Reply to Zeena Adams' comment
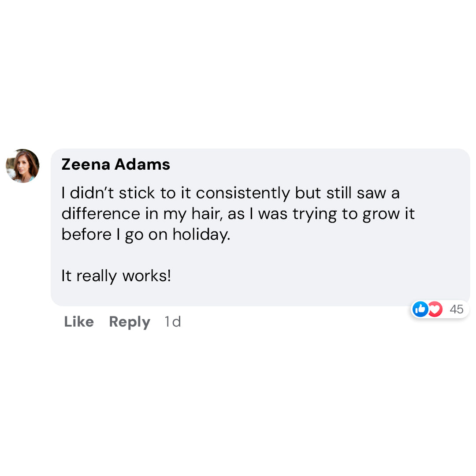The width and height of the screenshot is (476, 476). [130, 322]
